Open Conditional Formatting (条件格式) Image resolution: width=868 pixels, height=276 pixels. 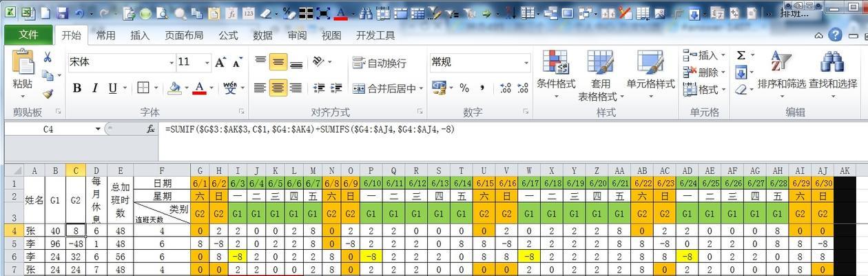(x=555, y=75)
